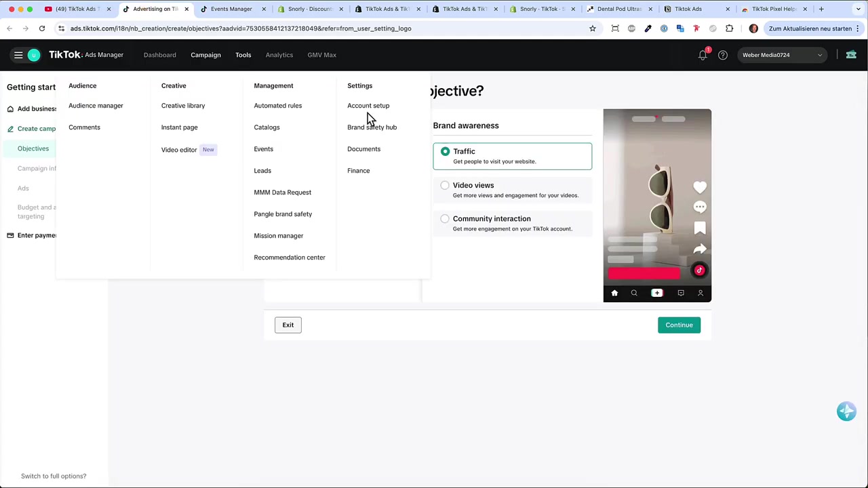Open Recommendation center
Viewport: 868px width, 488px height.
click(x=290, y=258)
